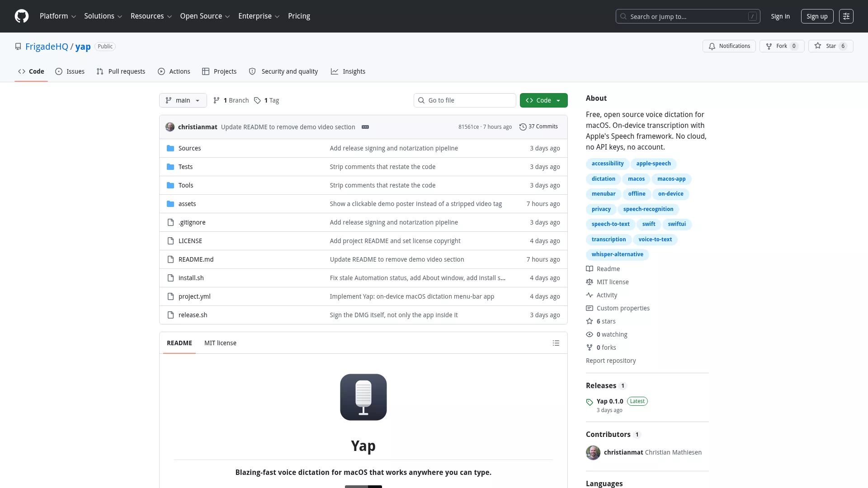The image size is (868, 488).
Task: Click the Pricing link
Action: point(299,16)
